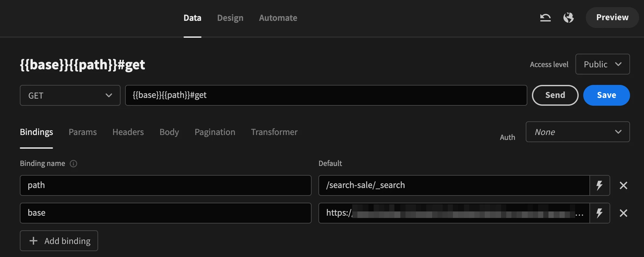Click the lightning bolt icon for path binding
644x257 pixels.
click(599, 185)
